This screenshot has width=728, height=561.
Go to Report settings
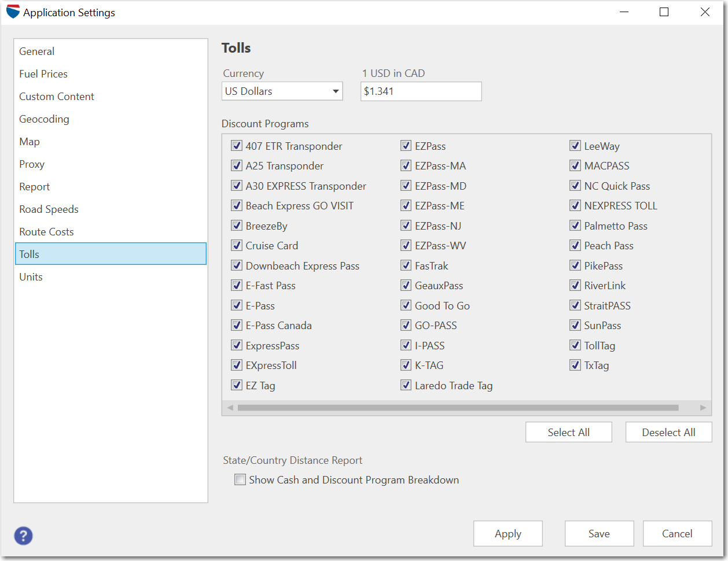(x=111, y=187)
